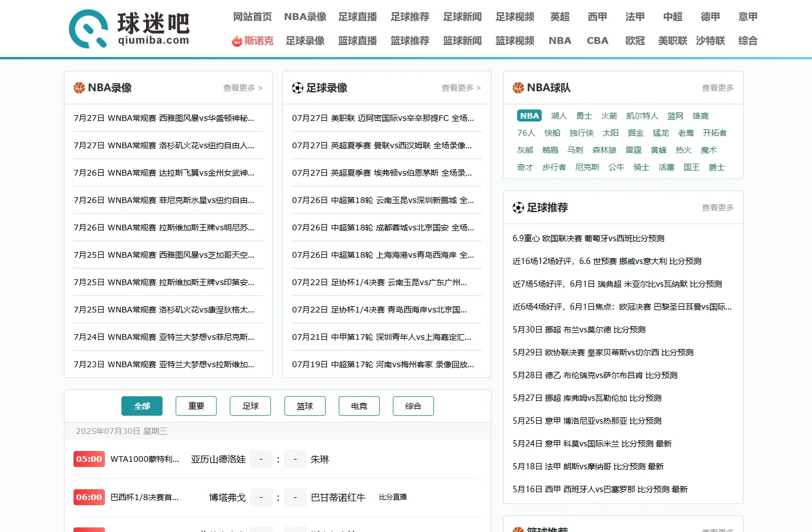Open the WTA1000蒙特利 match entry
Image resolution: width=812 pixels, height=532 pixels.
coord(145,459)
